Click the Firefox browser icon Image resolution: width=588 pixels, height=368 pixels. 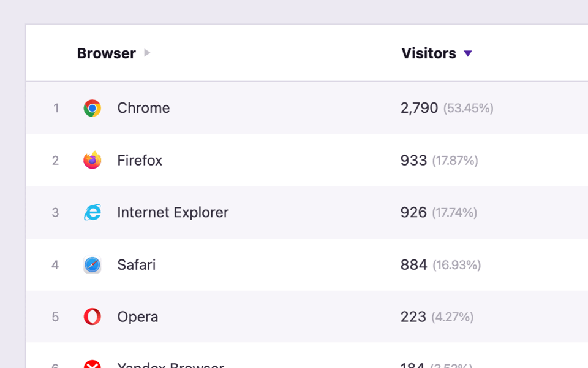pos(92,161)
